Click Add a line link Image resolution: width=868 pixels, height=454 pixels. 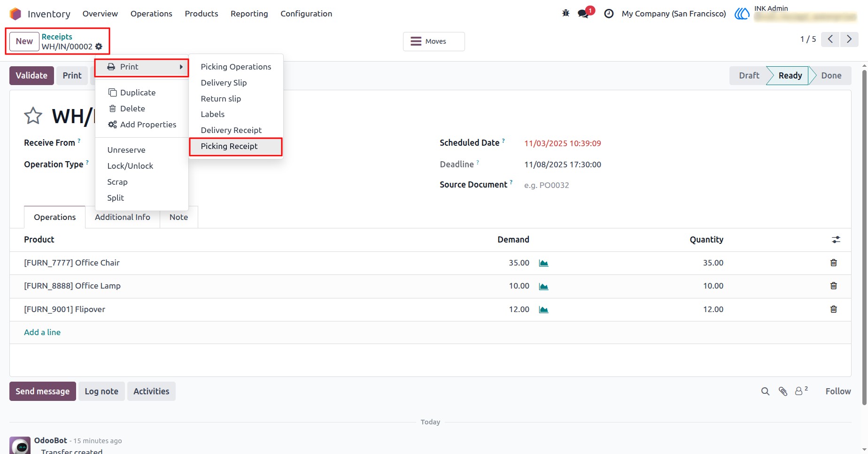42,332
